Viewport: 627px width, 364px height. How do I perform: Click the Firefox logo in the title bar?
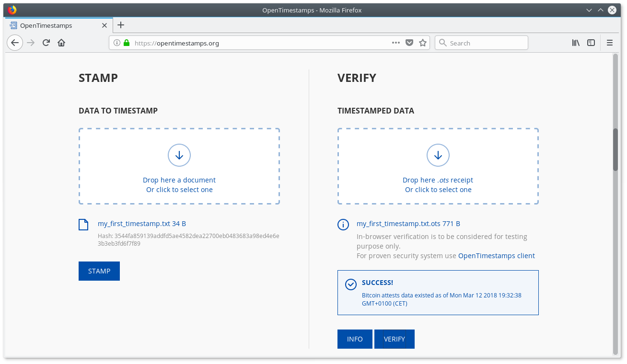pyautogui.click(x=12, y=10)
